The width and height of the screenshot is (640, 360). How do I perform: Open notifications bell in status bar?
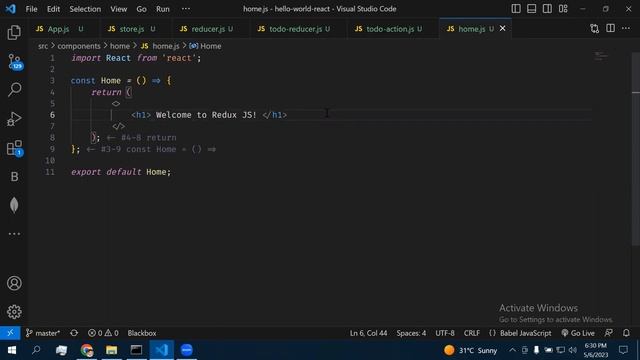(626, 333)
